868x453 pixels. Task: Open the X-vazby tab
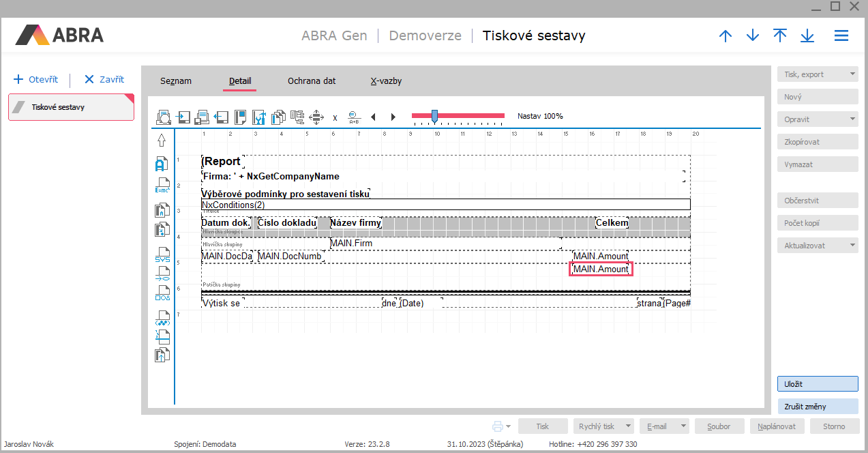386,81
